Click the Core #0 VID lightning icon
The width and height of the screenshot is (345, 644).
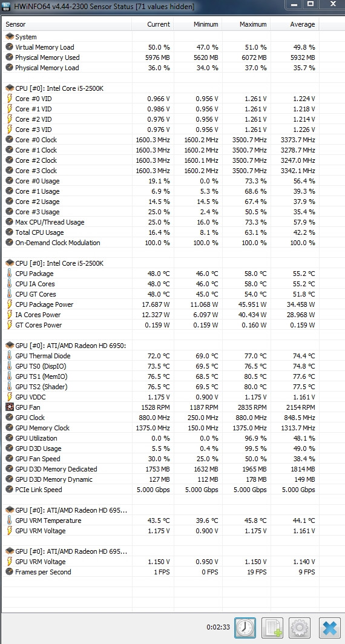(10, 99)
